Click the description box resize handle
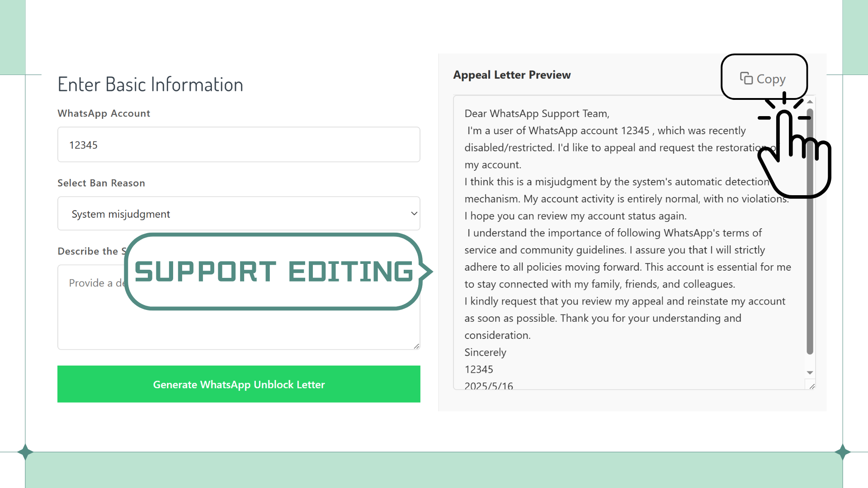Image resolution: width=868 pixels, height=488 pixels. tap(416, 346)
